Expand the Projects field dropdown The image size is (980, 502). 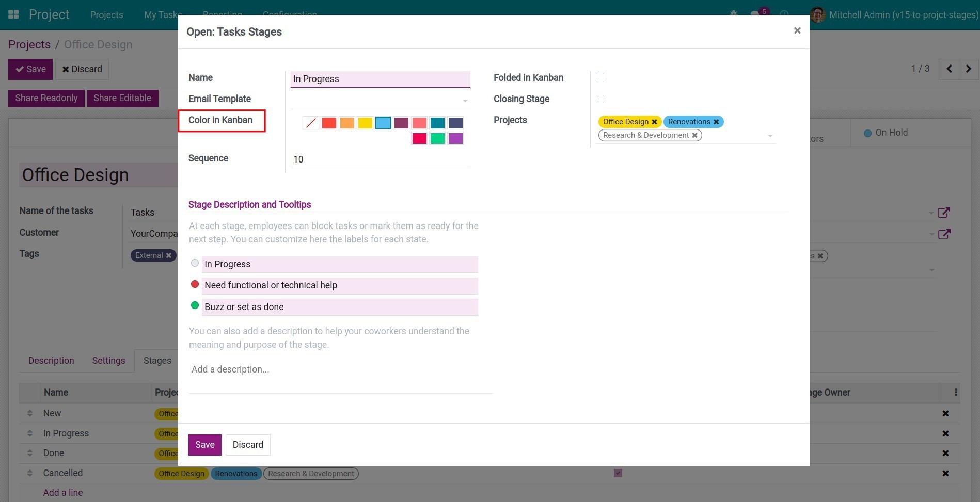pos(770,135)
